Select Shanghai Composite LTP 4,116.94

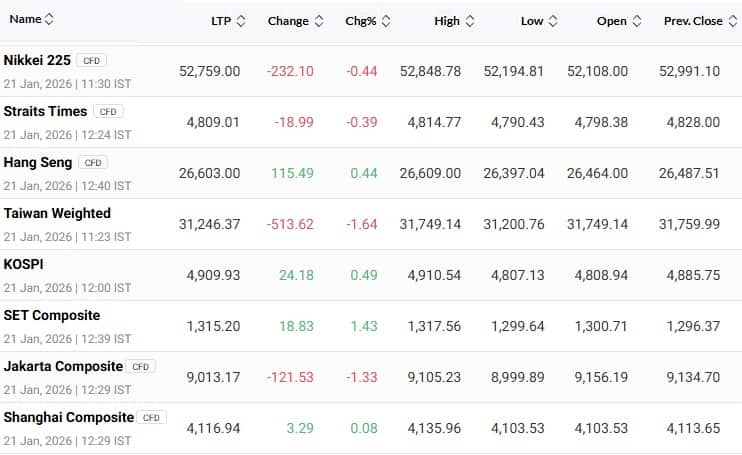pos(213,429)
